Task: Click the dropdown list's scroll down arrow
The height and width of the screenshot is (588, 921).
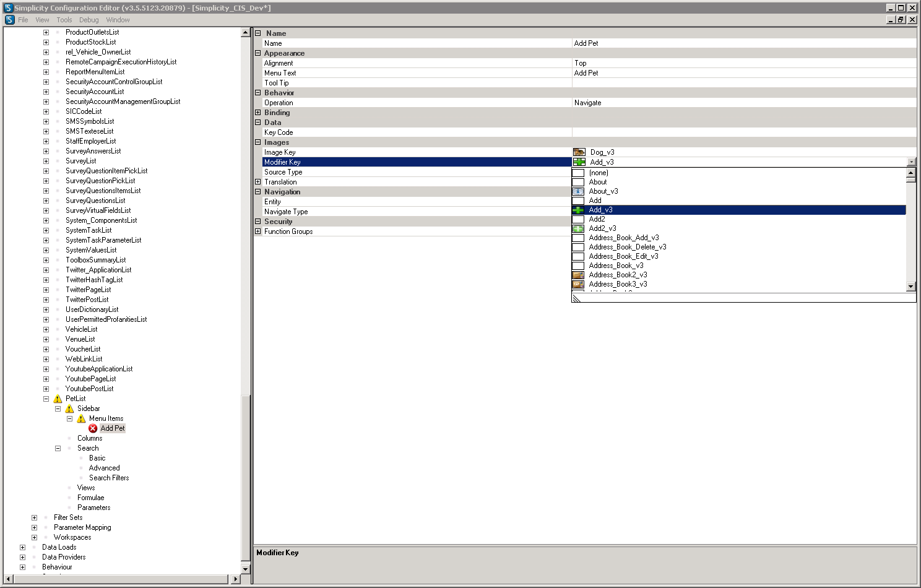Action: [910, 287]
